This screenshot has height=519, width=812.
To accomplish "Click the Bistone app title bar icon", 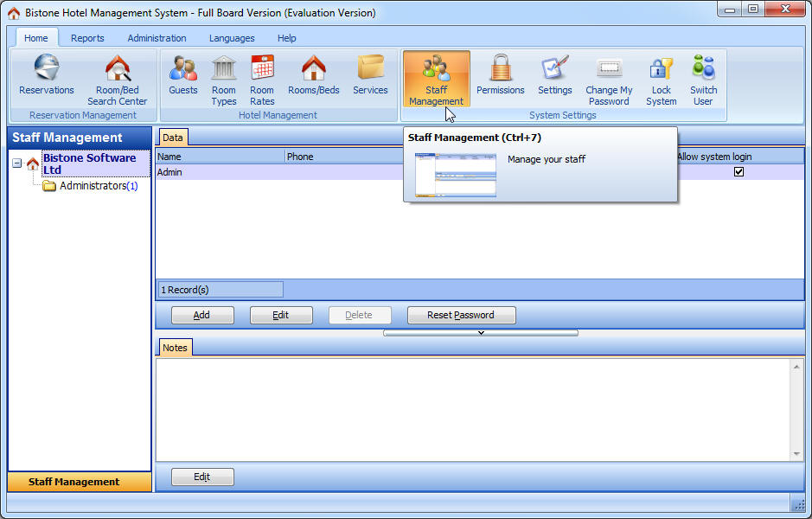I will pos(14,13).
